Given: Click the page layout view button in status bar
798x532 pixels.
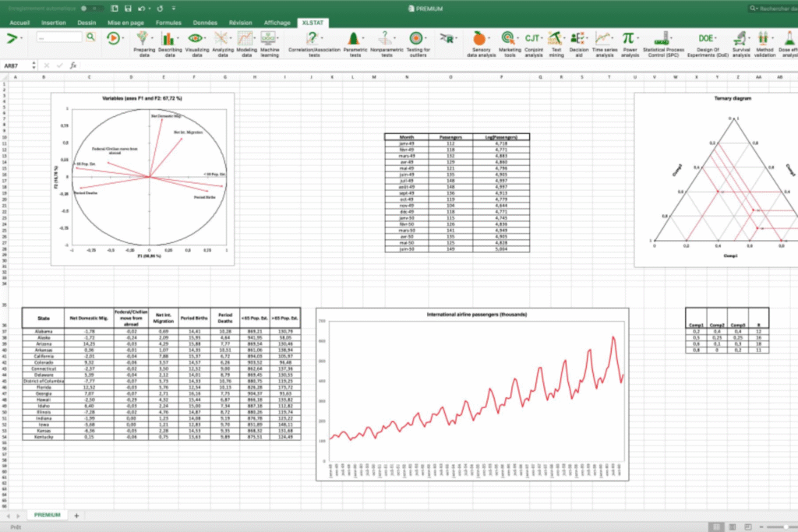Looking at the screenshot, I should [x=733, y=527].
